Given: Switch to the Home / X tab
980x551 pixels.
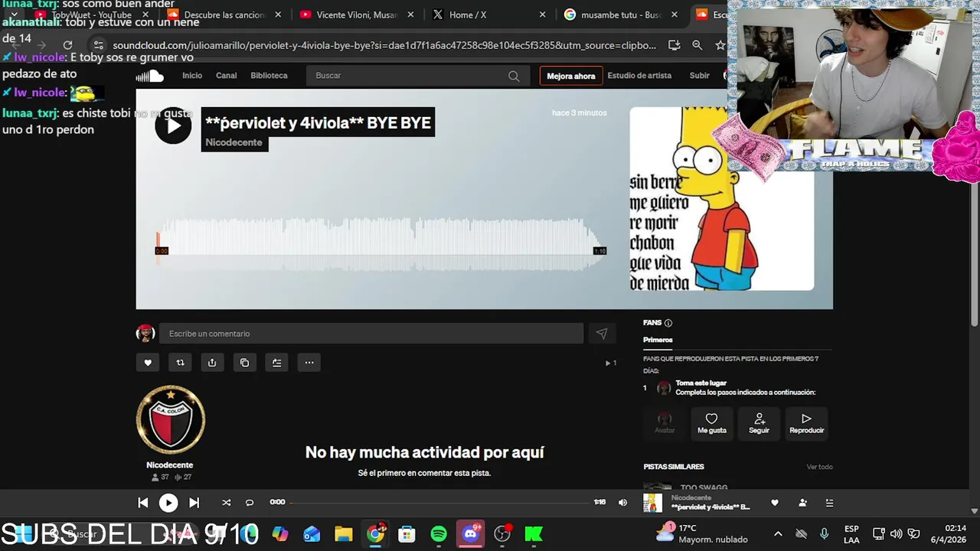Looking at the screenshot, I should [x=488, y=15].
